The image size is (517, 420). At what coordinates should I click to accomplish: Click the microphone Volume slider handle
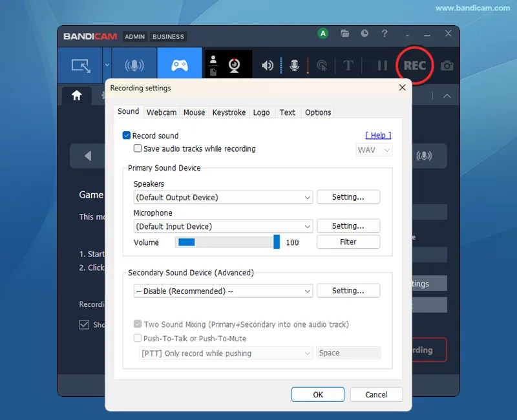pyautogui.click(x=277, y=242)
